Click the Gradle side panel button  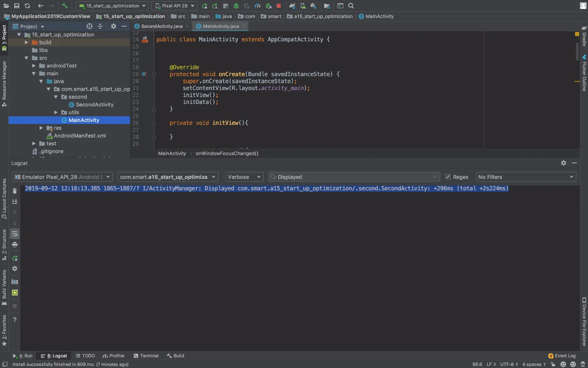click(584, 36)
